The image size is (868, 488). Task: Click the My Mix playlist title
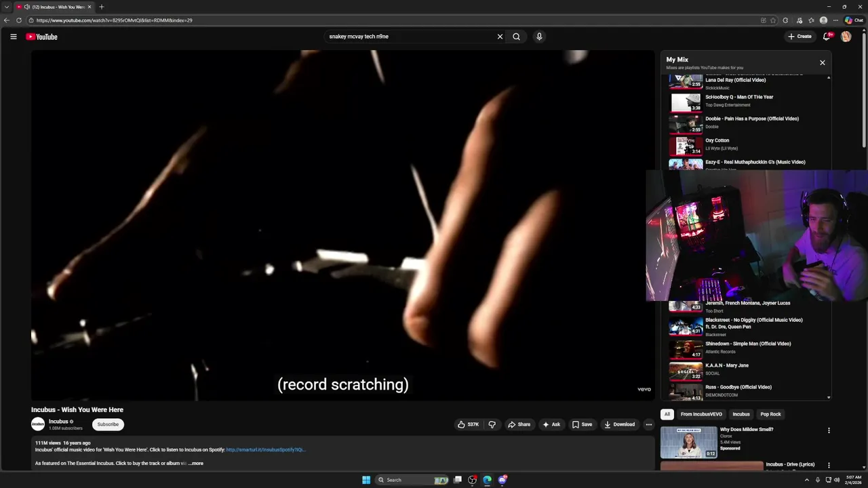pyautogui.click(x=677, y=60)
